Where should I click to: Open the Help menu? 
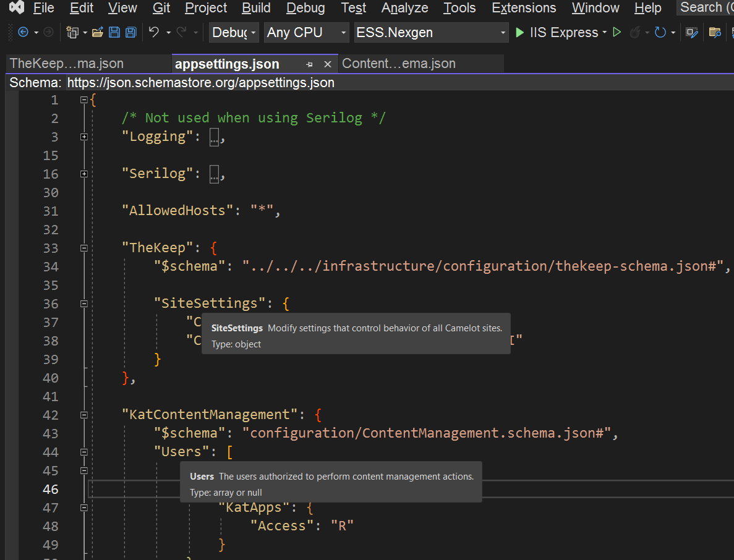tap(648, 8)
